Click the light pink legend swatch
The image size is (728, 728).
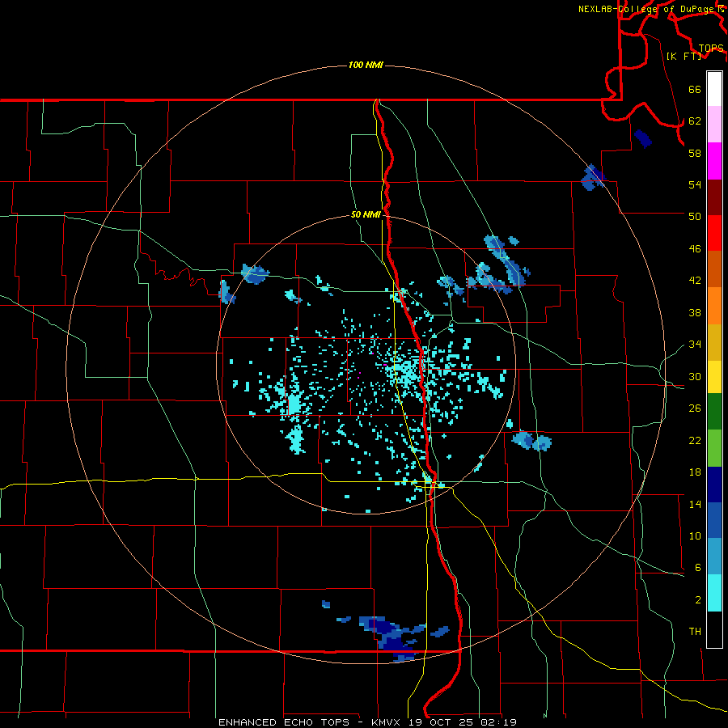(x=714, y=125)
